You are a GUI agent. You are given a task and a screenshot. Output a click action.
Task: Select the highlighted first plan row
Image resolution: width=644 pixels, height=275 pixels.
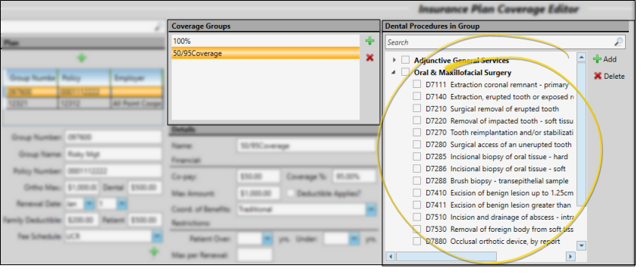click(x=85, y=92)
